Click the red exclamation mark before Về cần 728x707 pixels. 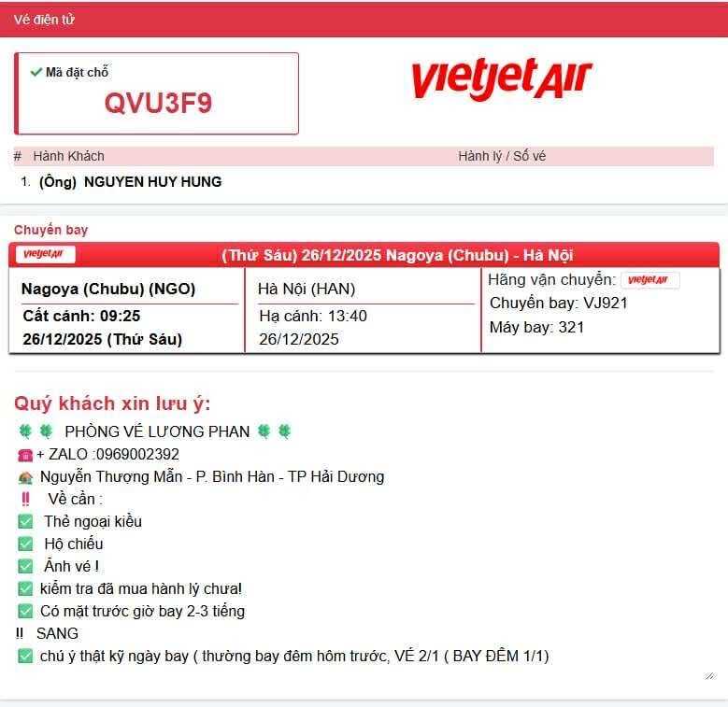(x=25, y=500)
